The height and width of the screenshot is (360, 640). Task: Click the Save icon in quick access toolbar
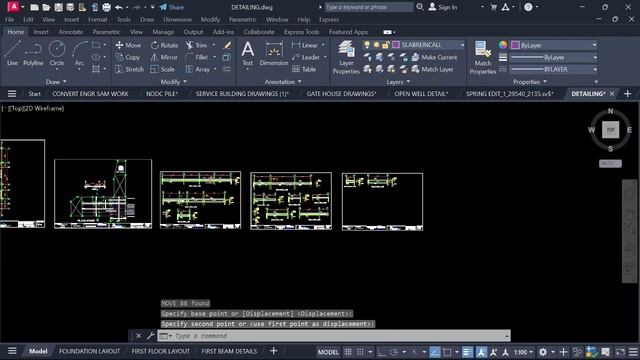(58, 7)
